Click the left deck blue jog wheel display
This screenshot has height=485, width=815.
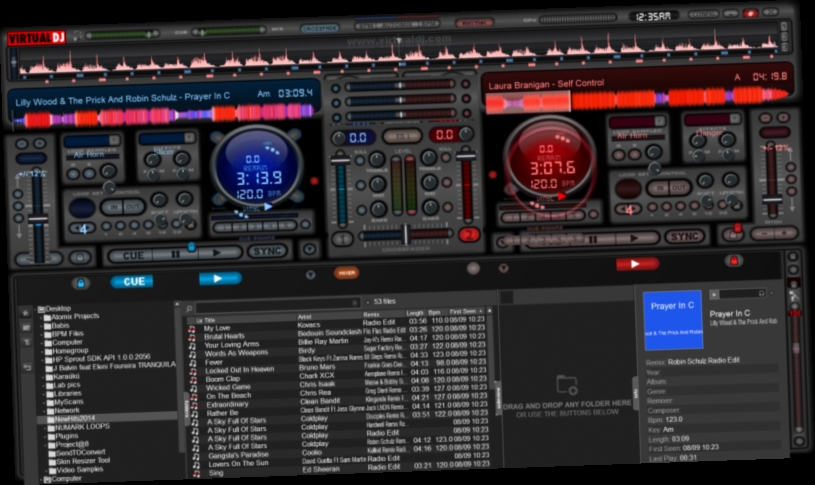[257, 165]
